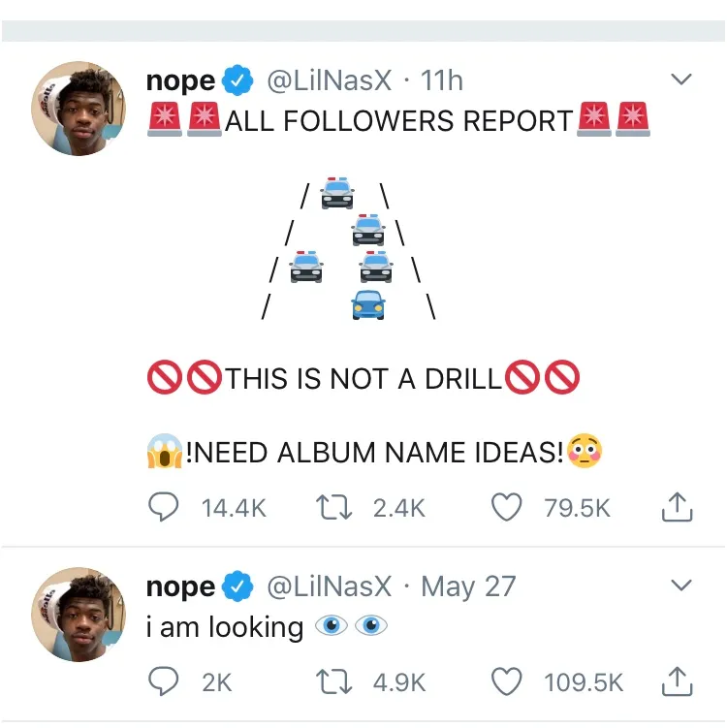Retweet the 'i am looking' tweet
The image size is (727, 728).
coord(335,682)
